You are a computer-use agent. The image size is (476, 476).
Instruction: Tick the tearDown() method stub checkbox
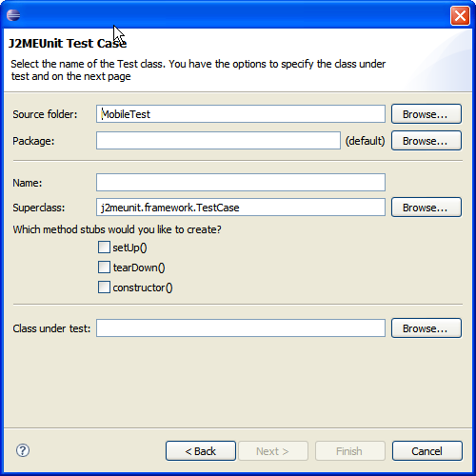(104, 268)
